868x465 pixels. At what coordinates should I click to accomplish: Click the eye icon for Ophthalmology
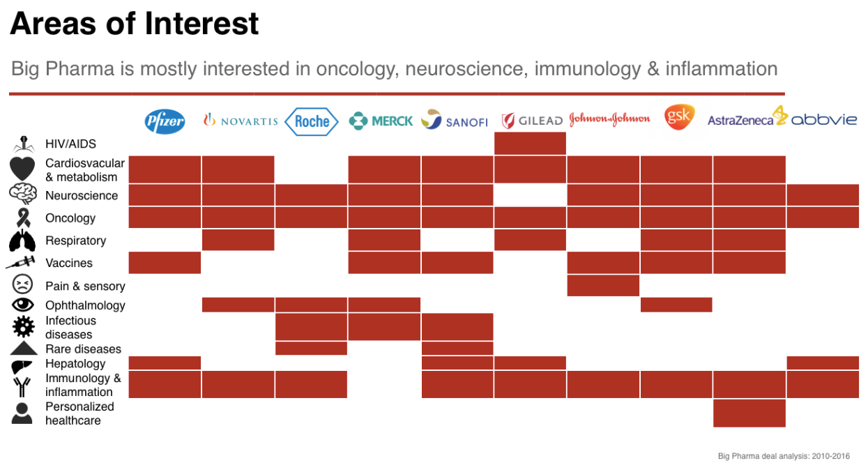(23, 305)
